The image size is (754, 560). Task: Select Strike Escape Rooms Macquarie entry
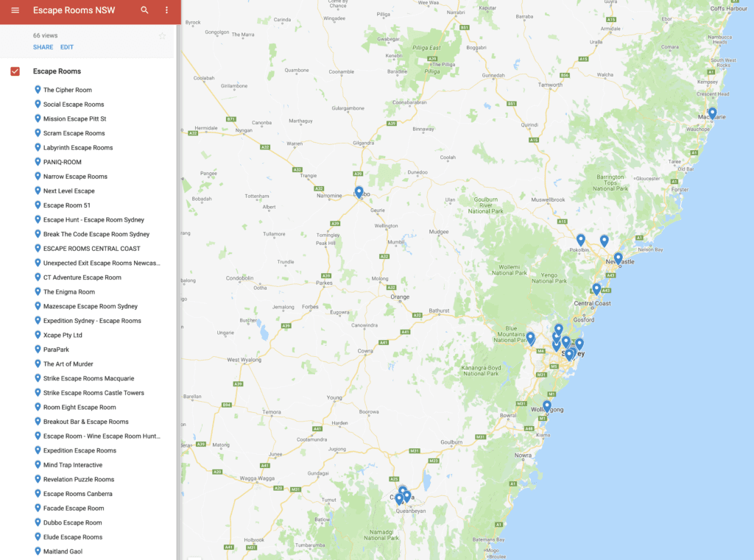point(89,378)
